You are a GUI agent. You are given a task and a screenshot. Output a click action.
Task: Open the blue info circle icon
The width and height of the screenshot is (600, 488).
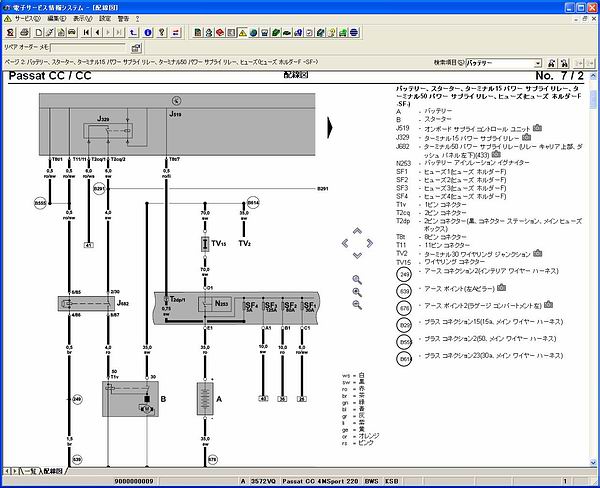[x=148, y=33]
